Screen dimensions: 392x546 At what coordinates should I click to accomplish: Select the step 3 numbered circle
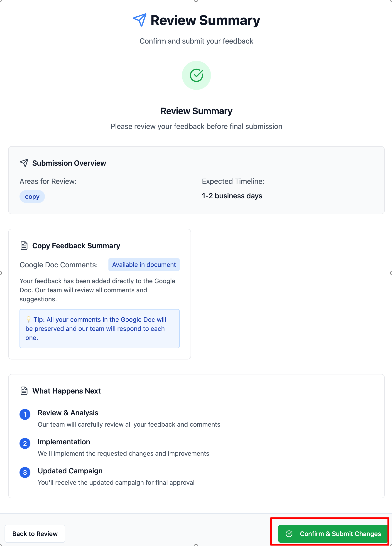(25, 472)
